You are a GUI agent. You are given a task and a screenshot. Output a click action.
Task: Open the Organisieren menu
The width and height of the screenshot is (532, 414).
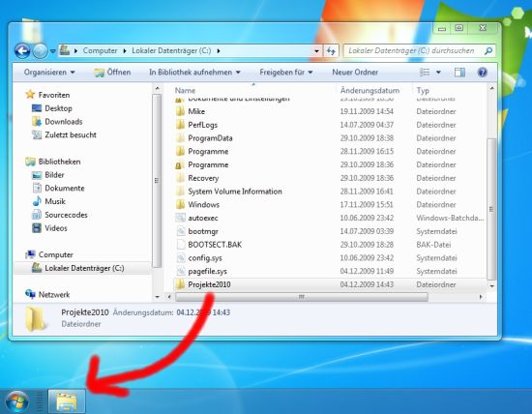coord(49,73)
